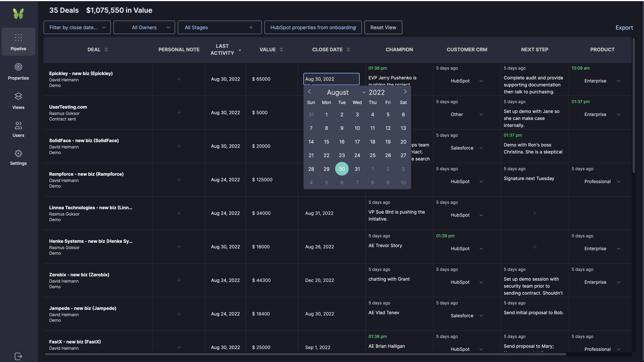Go to previous month in calendar

[x=310, y=92]
